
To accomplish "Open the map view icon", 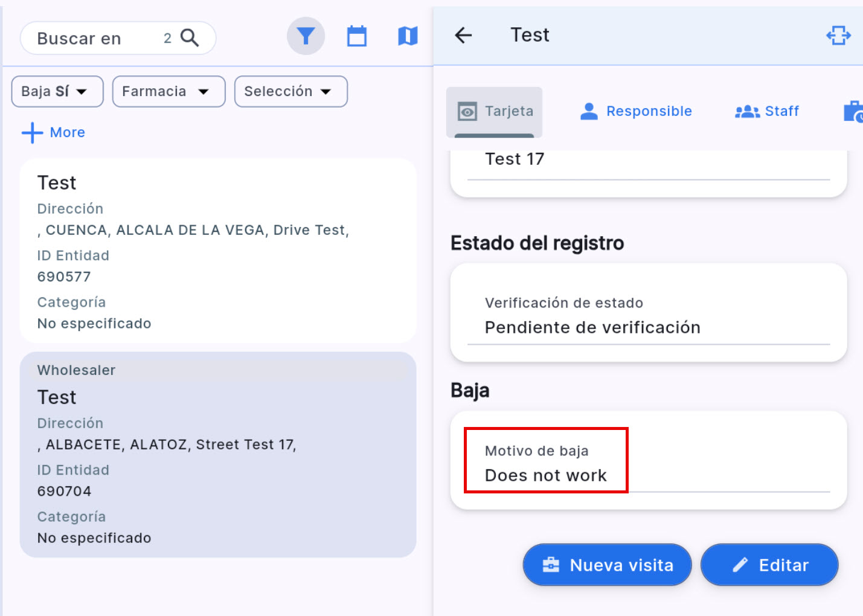I will click(x=408, y=36).
